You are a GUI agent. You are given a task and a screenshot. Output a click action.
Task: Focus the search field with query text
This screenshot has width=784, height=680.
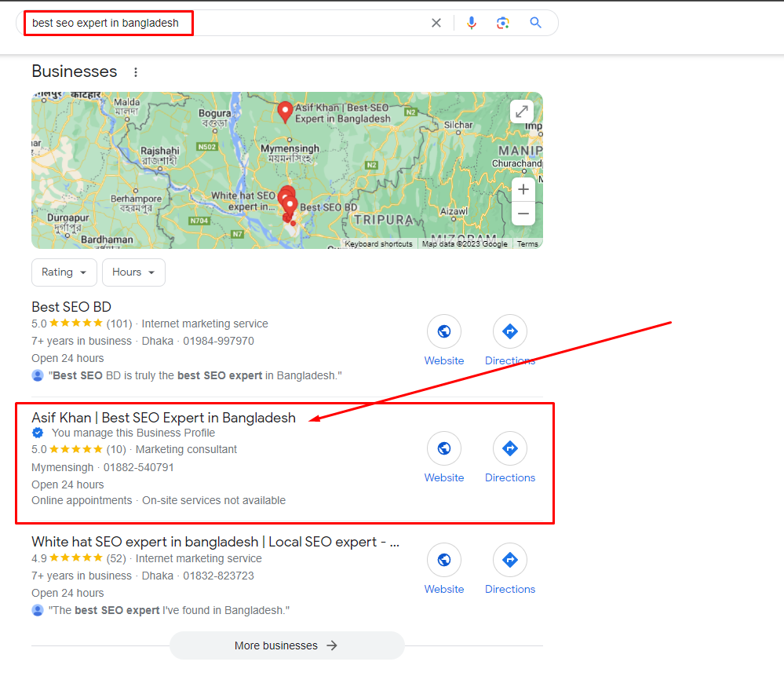(x=105, y=23)
